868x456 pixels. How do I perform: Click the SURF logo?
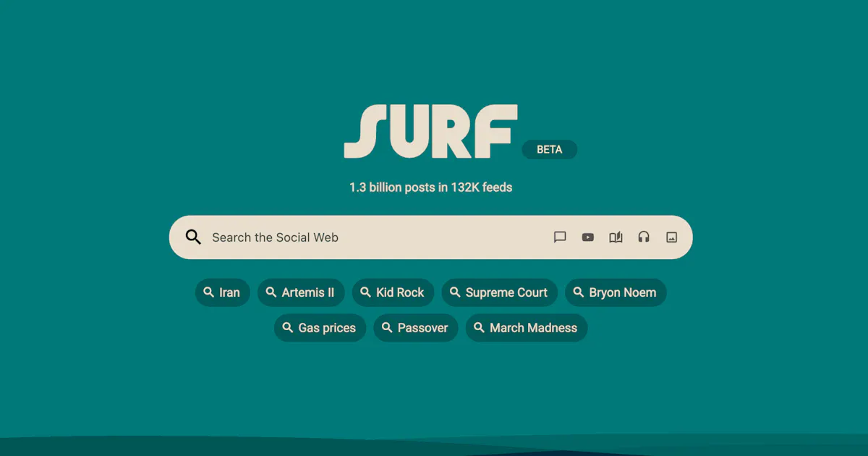[x=431, y=132]
